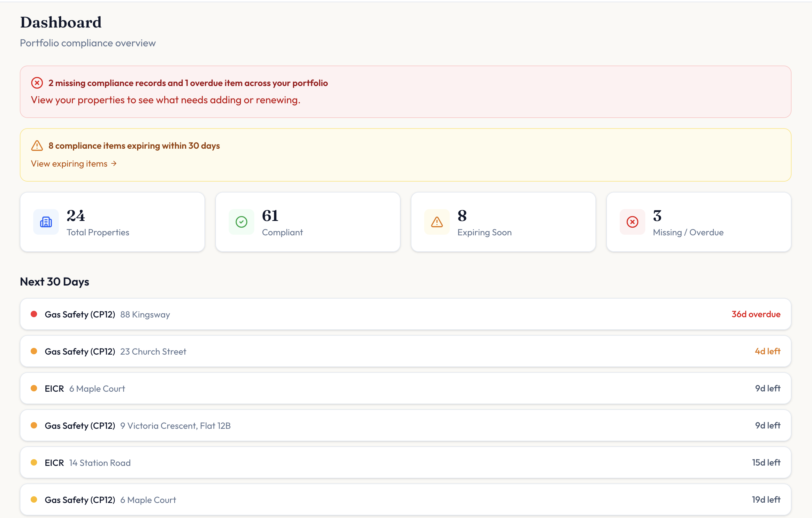
Task: Open the EICR row for 14 Station Road
Action: (405, 463)
